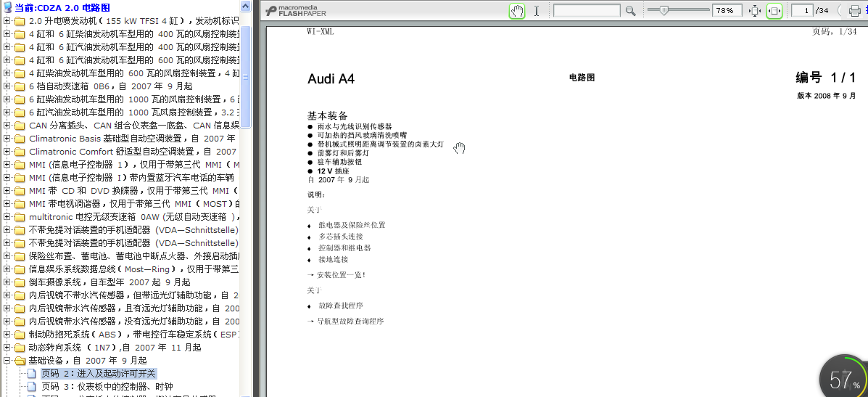
Task: Open 页码 3:仪表板中的控制器、时钟
Action: pyautogui.click(x=107, y=387)
